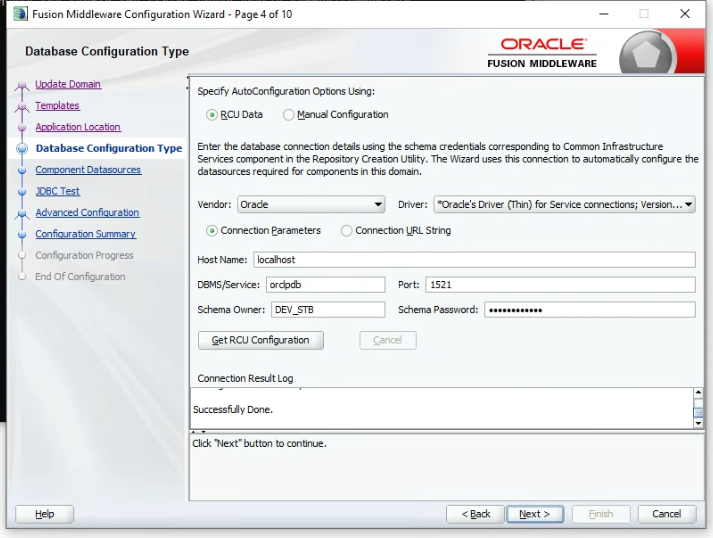Click the step marker beside End Of Configuration
The width and height of the screenshot is (713, 538).
(21, 277)
